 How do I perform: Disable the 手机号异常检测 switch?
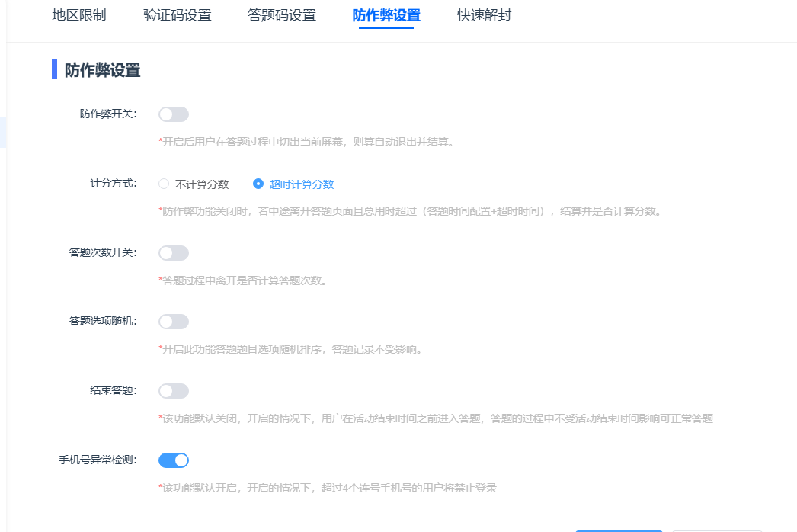[x=173, y=460]
